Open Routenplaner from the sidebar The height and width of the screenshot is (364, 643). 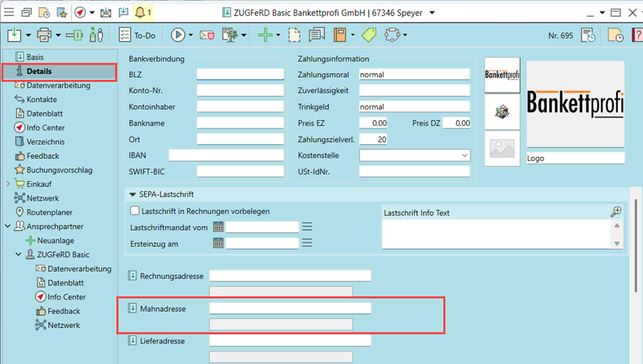click(x=49, y=212)
